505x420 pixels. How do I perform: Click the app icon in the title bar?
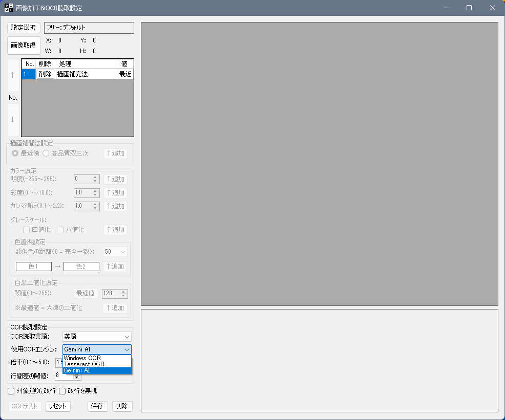pyautogui.click(x=9, y=8)
